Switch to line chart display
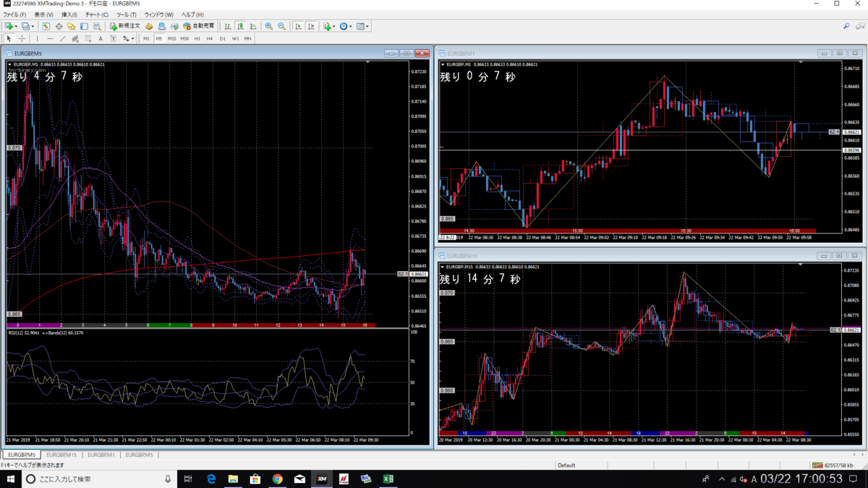Screen dimensions: 868x488 click(x=253, y=26)
